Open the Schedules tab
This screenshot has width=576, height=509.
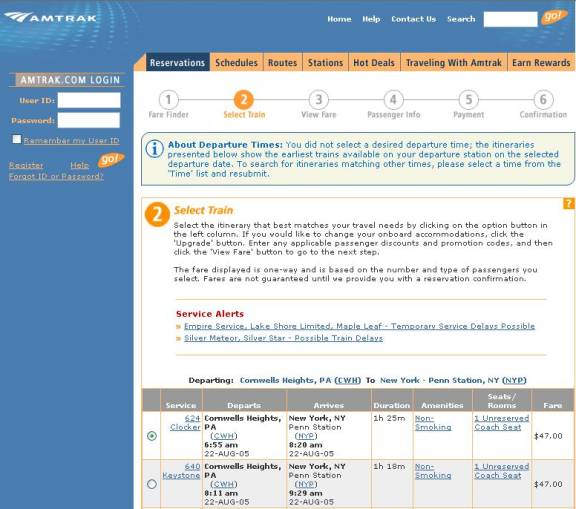click(x=236, y=62)
